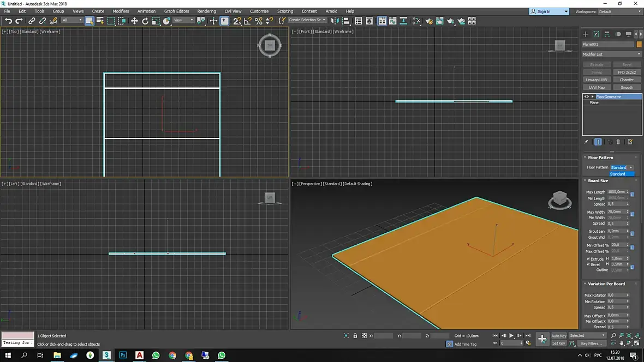
Task: Click the Unwrap UVW button
Action: 597,80
